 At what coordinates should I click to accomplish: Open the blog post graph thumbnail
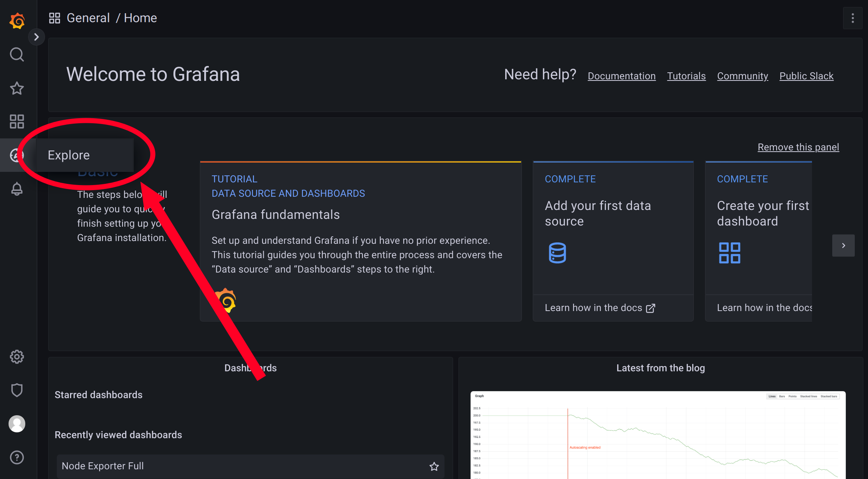658,435
